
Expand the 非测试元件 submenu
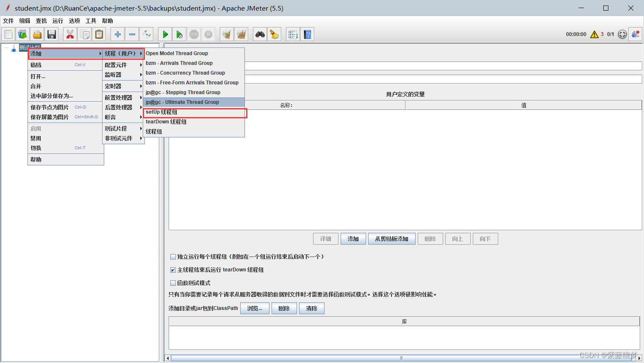tap(123, 138)
